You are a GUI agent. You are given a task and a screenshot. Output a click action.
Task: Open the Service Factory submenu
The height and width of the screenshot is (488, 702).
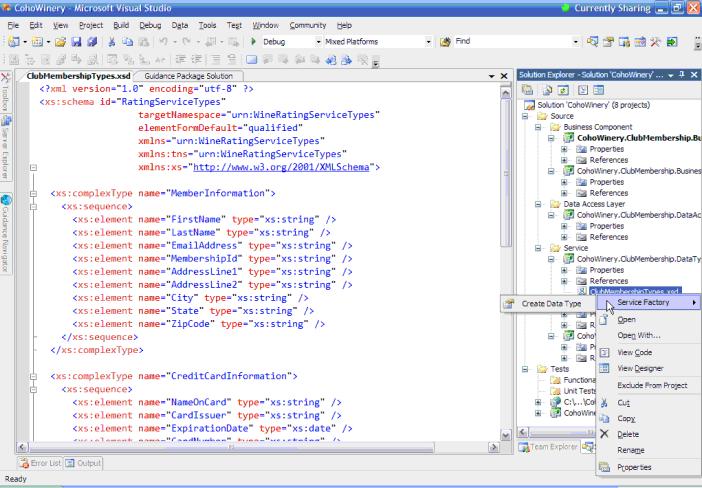[649, 303]
